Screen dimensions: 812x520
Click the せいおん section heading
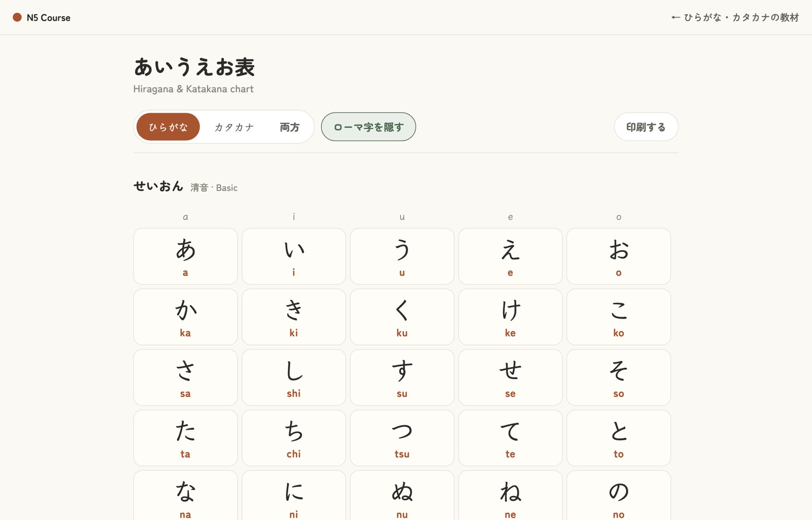[158, 186]
